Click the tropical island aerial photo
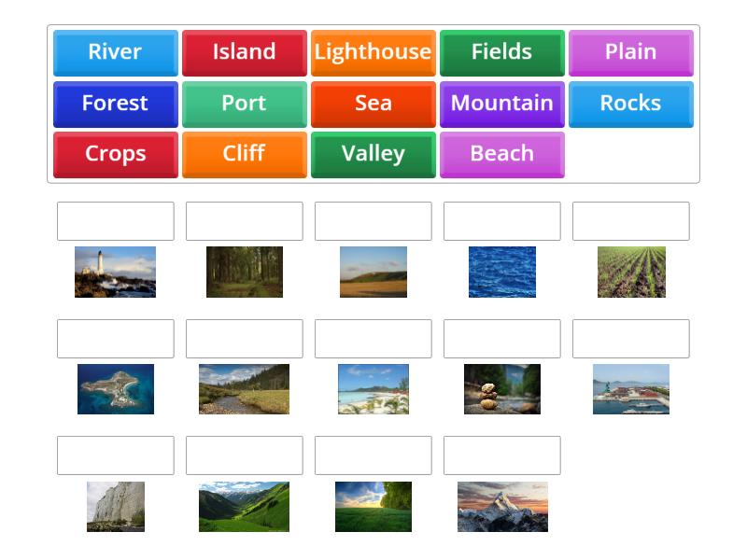Viewport: 747px width, 560px height. click(x=114, y=390)
